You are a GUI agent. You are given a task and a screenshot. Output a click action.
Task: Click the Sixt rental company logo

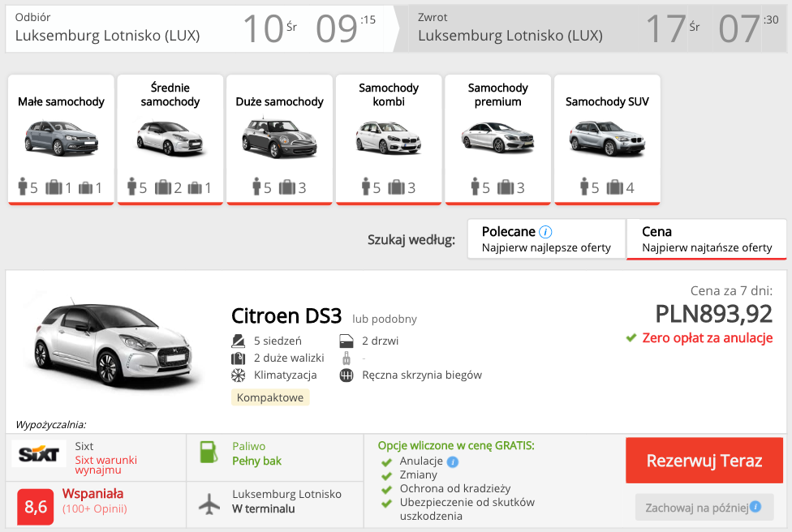38,453
